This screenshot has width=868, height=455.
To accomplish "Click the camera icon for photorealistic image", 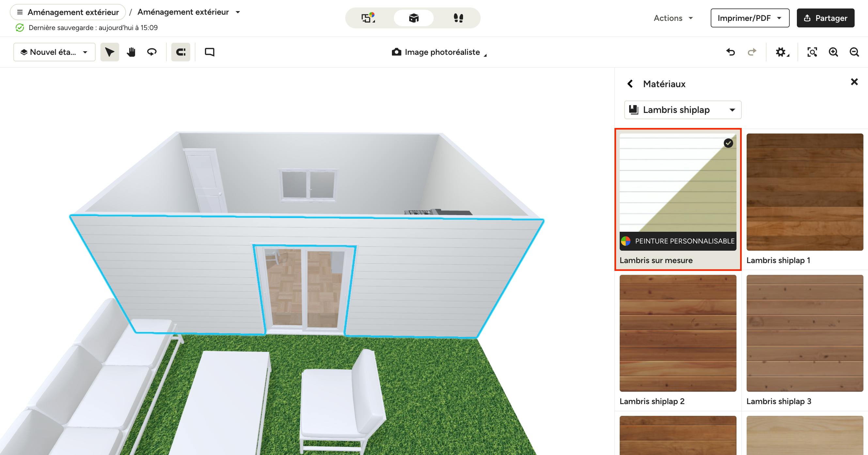I will (x=396, y=52).
